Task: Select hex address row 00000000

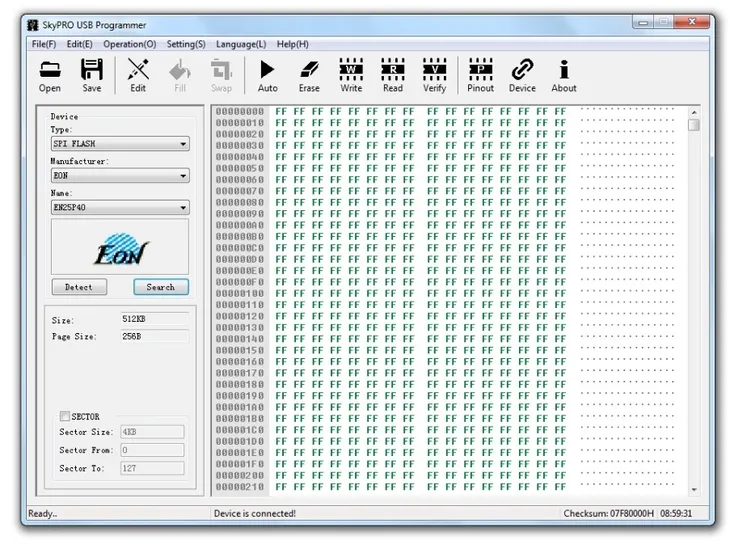Action: (x=239, y=112)
